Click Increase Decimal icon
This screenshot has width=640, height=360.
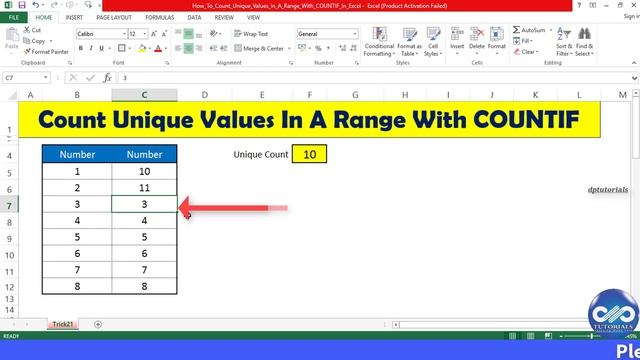pyautogui.click(x=342, y=48)
